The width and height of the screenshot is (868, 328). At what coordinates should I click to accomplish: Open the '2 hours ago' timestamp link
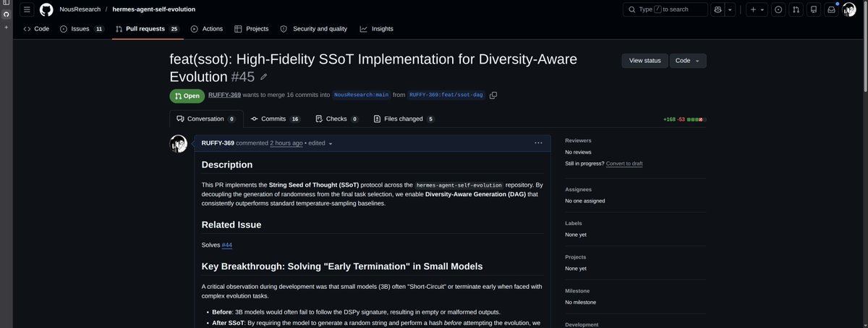pyautogui.click(x=286, y=143)
